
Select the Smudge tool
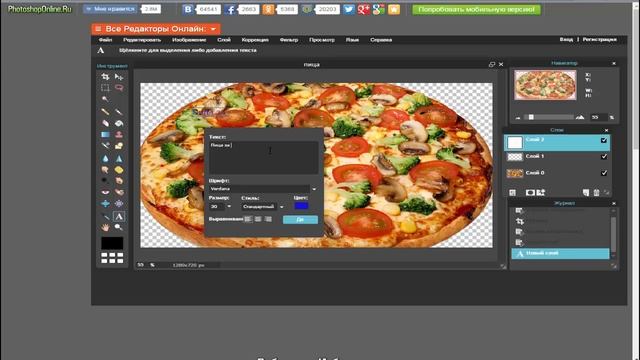tap(105, 169)
